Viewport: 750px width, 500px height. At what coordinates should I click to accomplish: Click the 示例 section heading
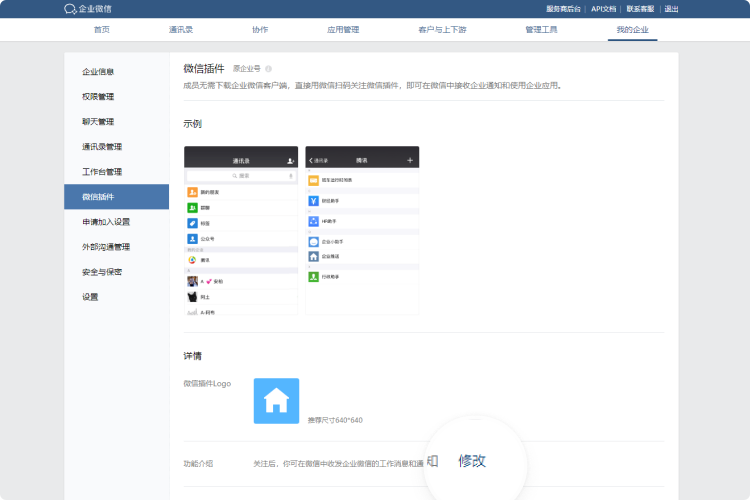point(192,124)
